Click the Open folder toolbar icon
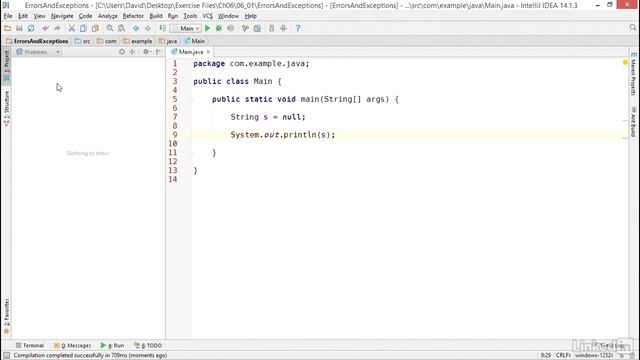This screenshot has height=360, width=640. (x=7, y=28)
